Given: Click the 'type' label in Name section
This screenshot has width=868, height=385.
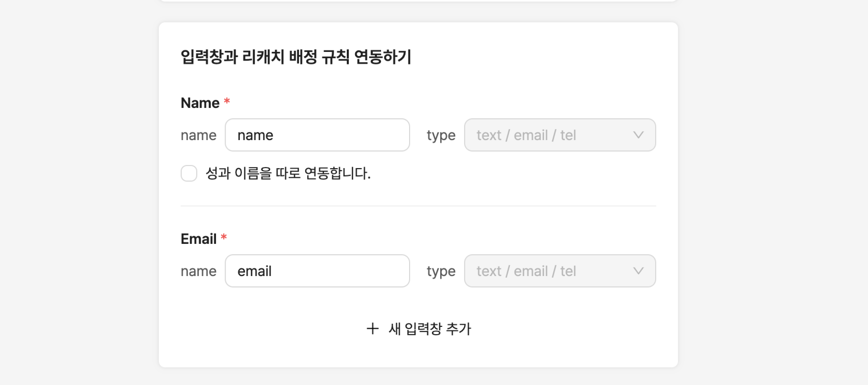Looking at the screenshot, I should point(441,135).
